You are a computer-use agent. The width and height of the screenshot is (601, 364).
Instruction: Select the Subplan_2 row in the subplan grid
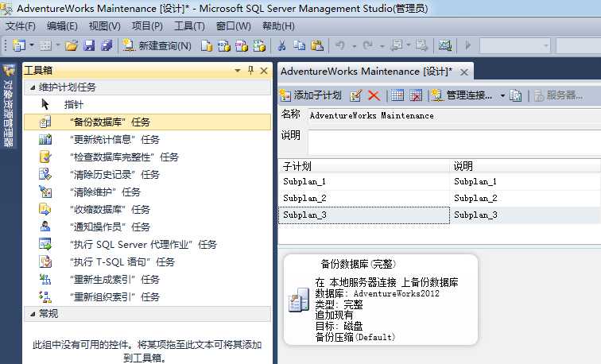(440, 199)
